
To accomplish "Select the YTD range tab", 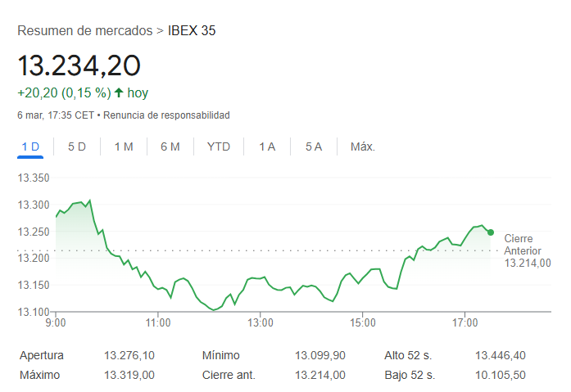I will click(219, 146).
